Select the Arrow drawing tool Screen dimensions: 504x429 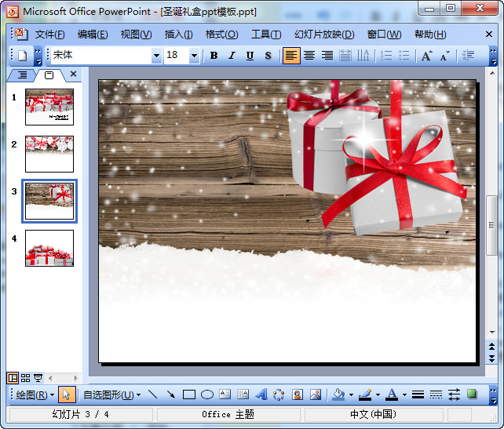(x=170, y=394)
